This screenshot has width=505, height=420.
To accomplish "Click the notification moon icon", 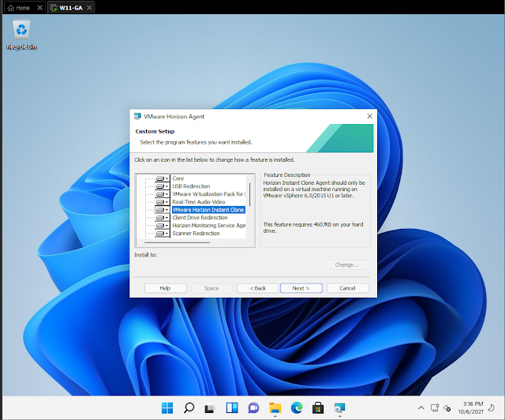I will click(x=492, y=408).
